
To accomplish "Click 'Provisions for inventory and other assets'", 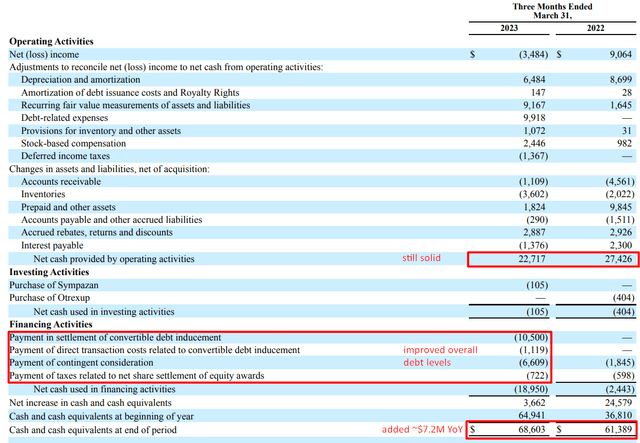I will point(101,131).
